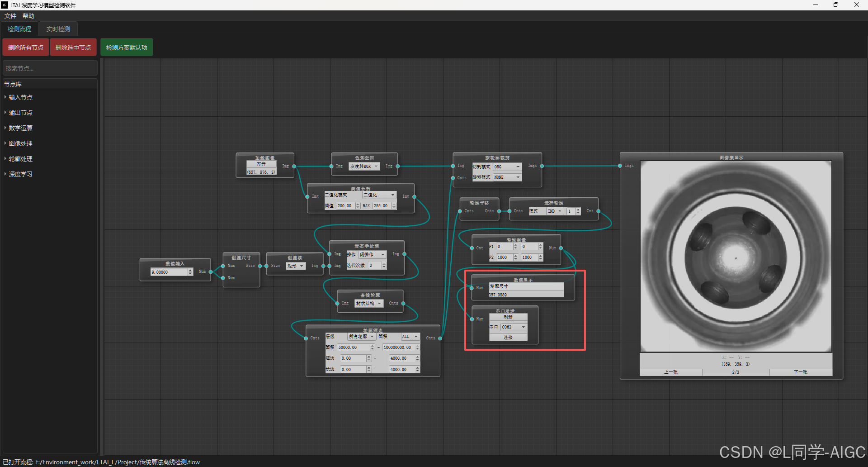868x467 pixels.
Task: Open the 文件 menu
Action: point(10,16)
